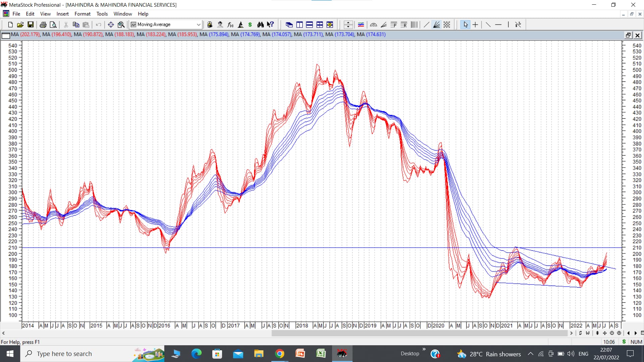
Task: Open the Moving Average indicator dropdown
Action: [x=199, y=24]
